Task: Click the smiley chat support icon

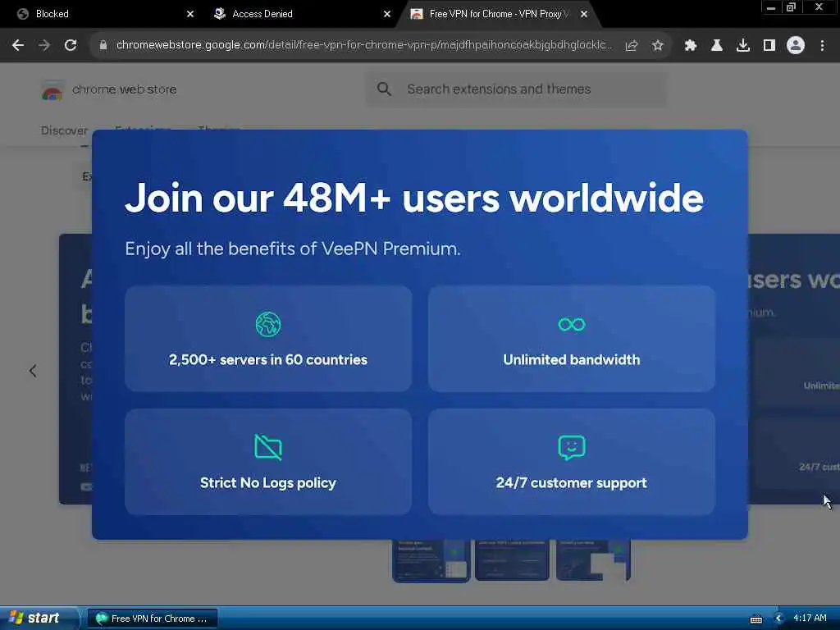Action: point(572,447)
